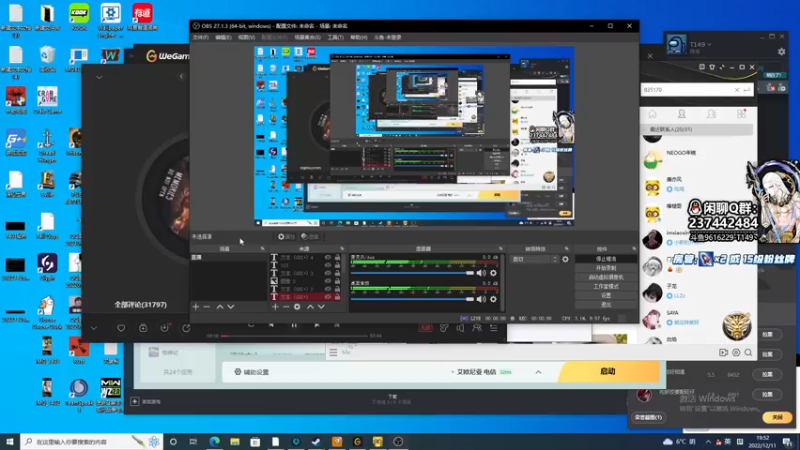
Task: Adjust the 桌面音频 volume slider
Action: click(412, 299)
